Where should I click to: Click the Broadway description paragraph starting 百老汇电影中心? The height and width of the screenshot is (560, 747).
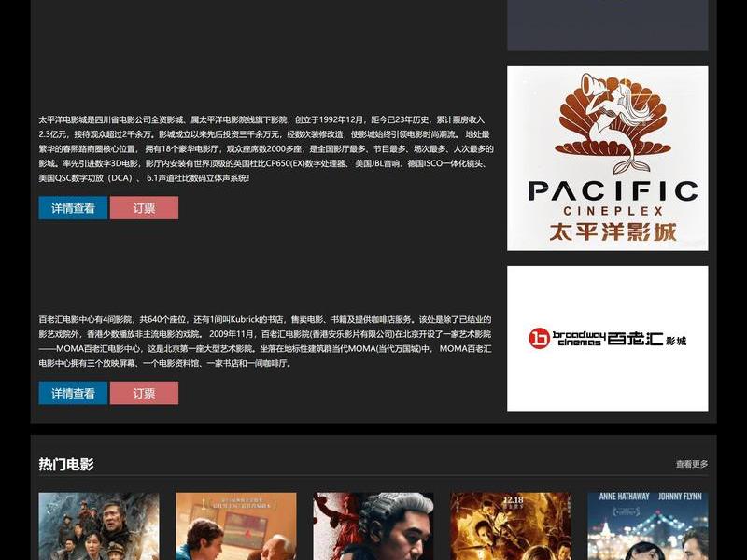point(265,342)
